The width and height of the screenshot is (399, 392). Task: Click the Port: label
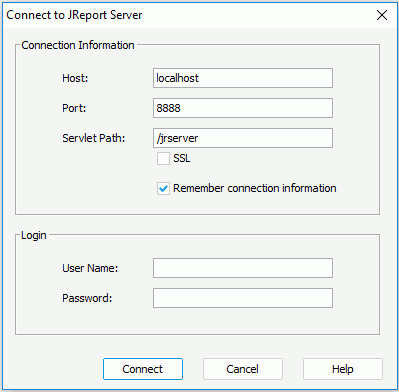click(74, 108)
